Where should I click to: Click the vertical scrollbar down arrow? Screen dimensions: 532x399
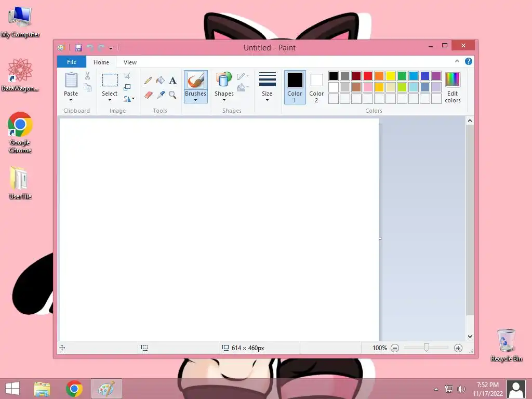(x=470, y=337)
